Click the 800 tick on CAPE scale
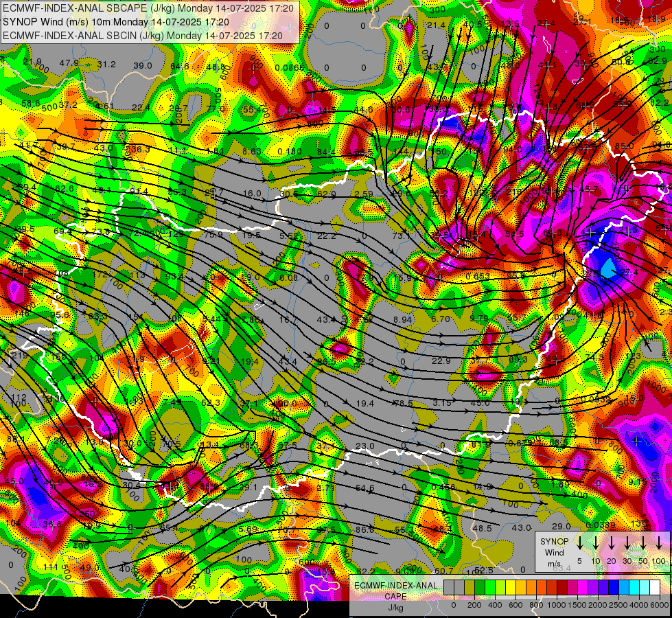 pos(537,605)
